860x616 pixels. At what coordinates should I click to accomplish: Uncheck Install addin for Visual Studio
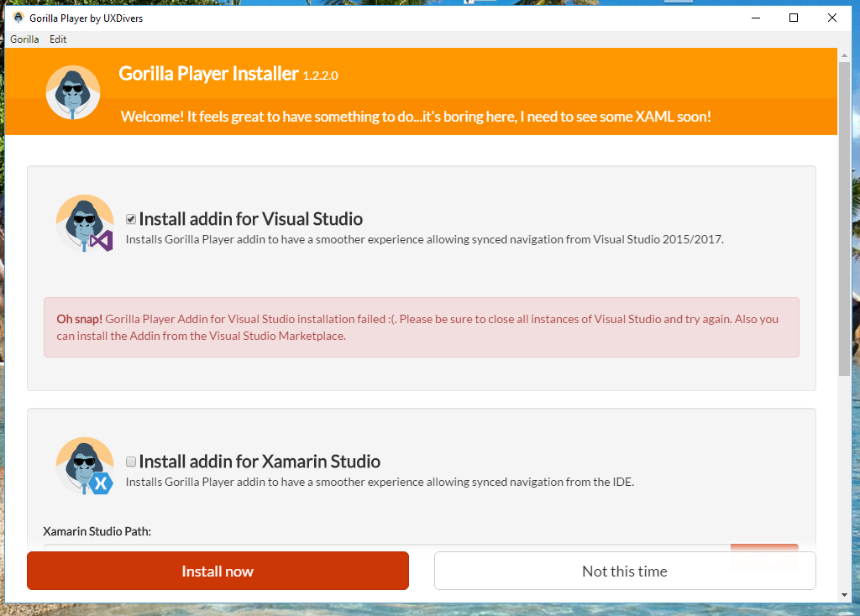pos(131,219)
